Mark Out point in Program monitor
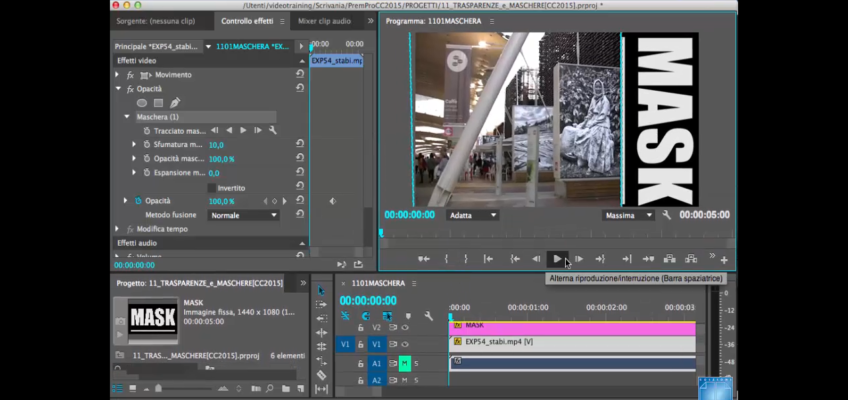 (x=466, y=259)
